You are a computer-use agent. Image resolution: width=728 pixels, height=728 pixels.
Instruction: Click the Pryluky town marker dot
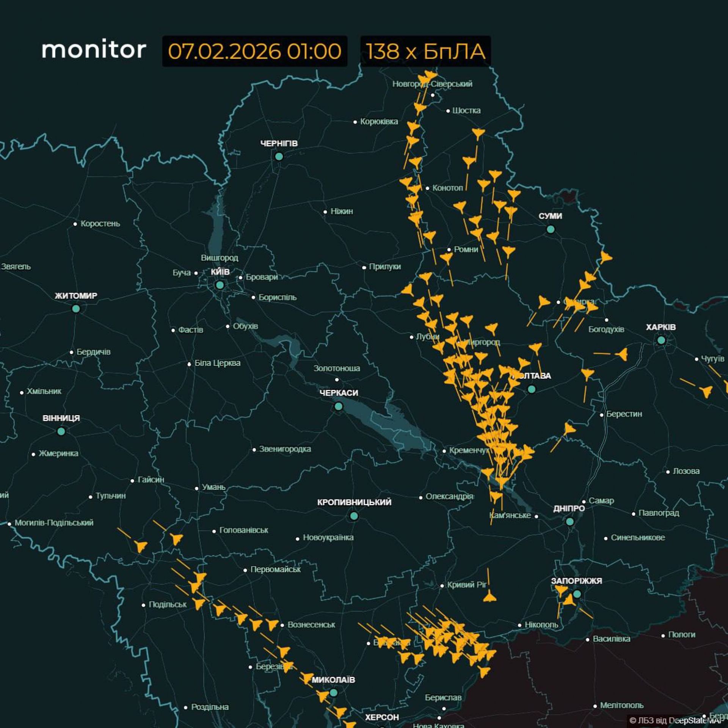click(364, 267)
